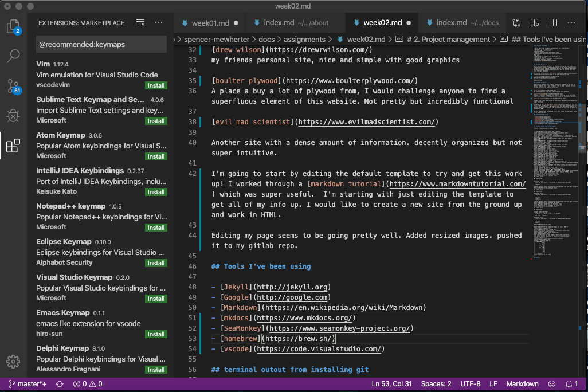This screenshot has height=392, width=588.
Task: Open the jekyll.org link
Action: pyautogui.click(x=292, y=287)
